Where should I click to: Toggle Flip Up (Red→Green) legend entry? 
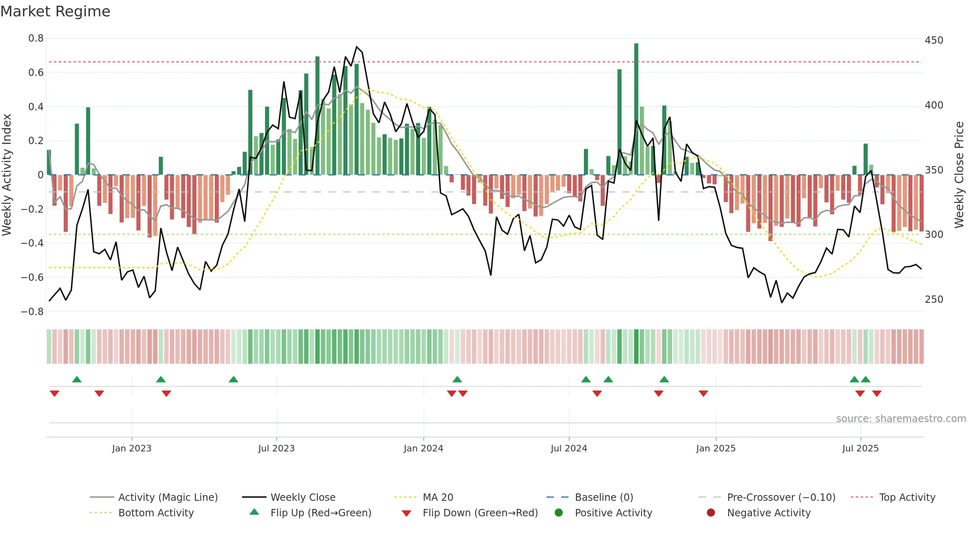310,513
